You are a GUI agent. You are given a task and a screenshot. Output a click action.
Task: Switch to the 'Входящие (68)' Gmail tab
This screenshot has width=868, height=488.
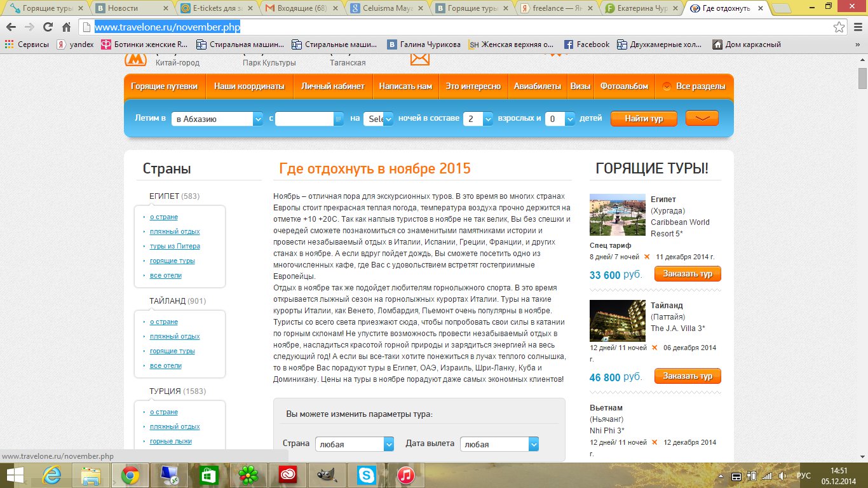pyautogui.click(x=301, y=8)
